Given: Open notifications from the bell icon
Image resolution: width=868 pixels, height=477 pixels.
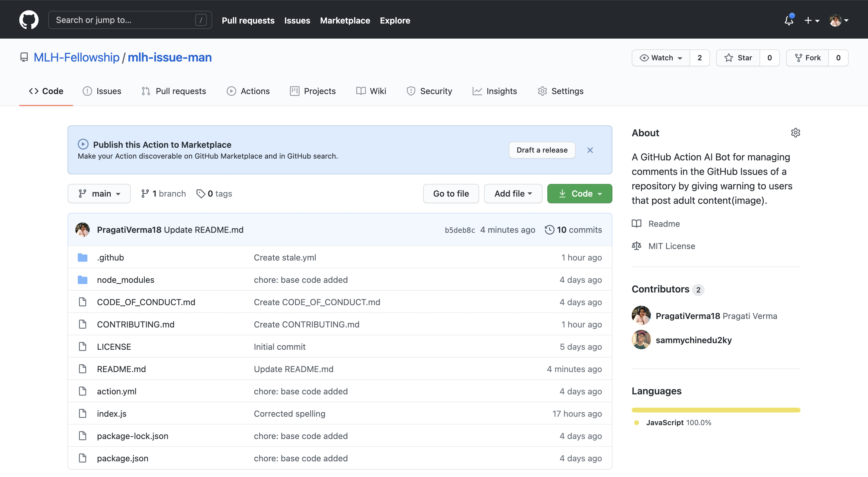Looking at the screenshot, I should tap(788, 20).
